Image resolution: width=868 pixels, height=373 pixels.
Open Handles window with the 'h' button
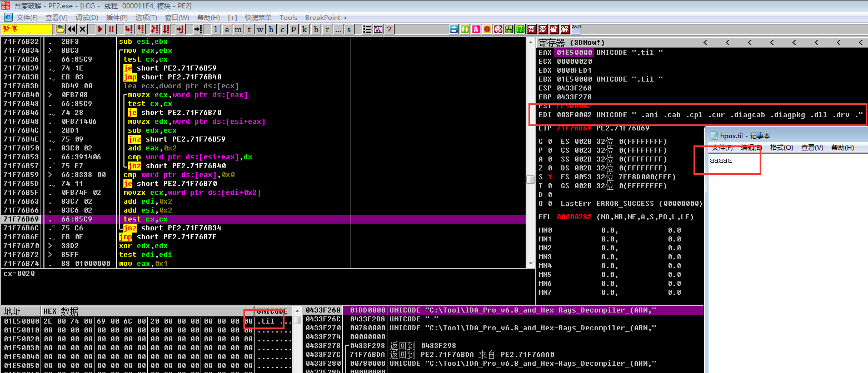click(x=271, y=29)
